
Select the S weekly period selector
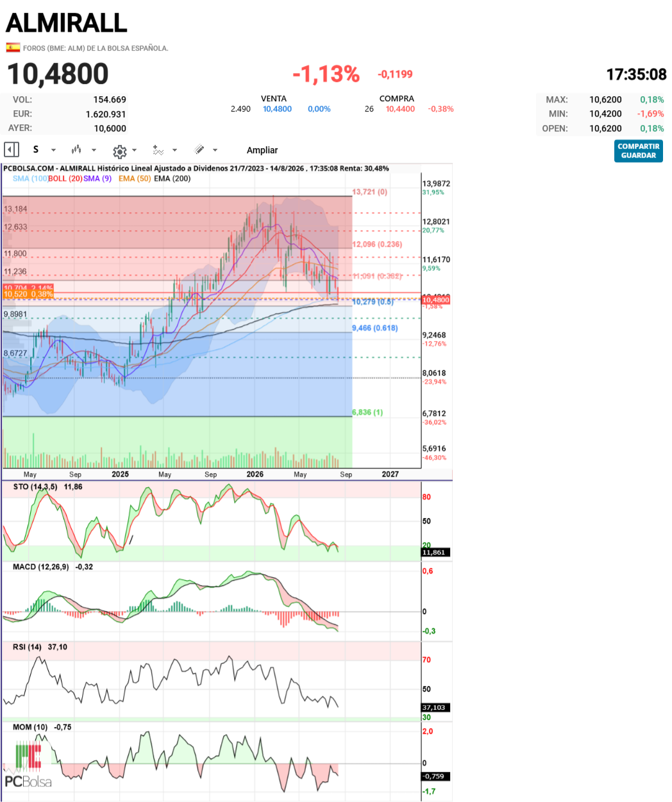click(x=36, y=149)
